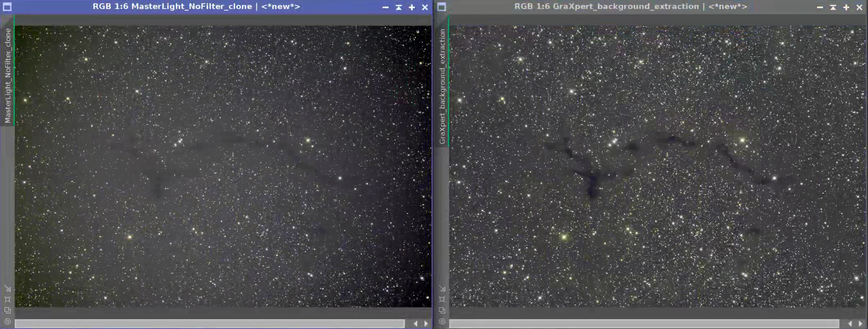Click the horizontal scrollbar of the MasterLight window
Image resolution: width=868 pixels, height=329 pixels.
point(210,324)
